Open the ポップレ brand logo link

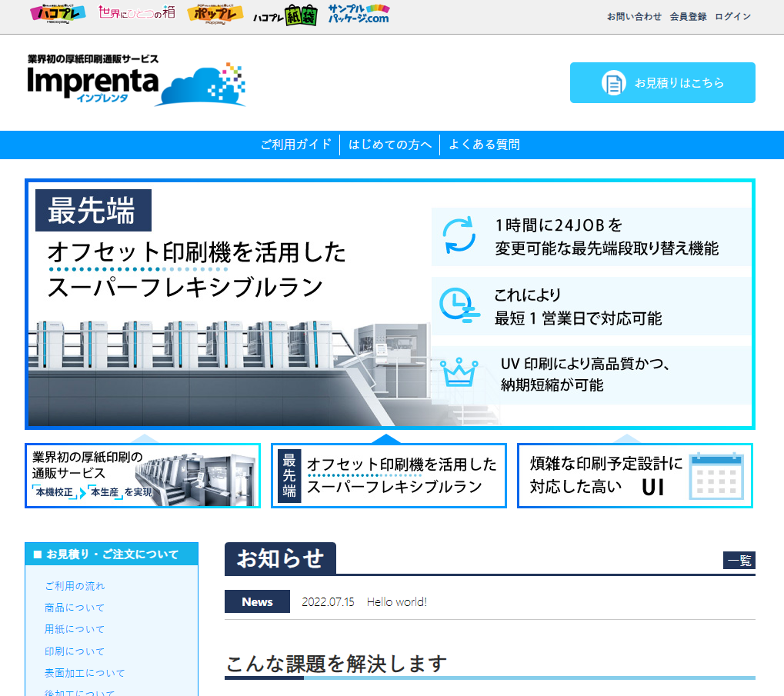pyautogui.click(x=215, y=15)
